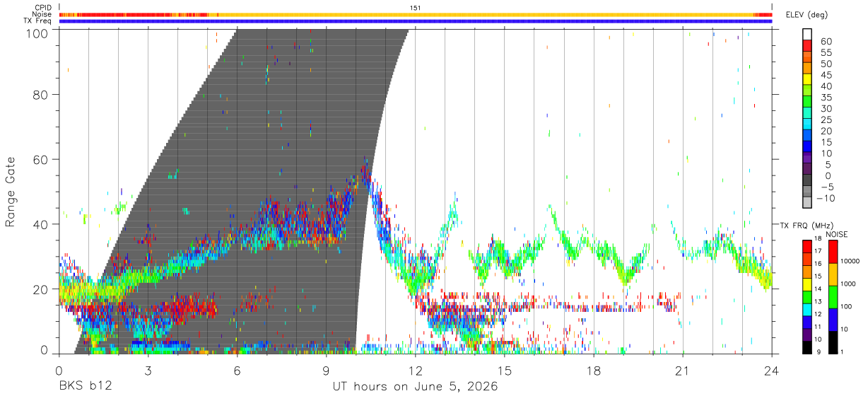
Task: Click the black bottom segment of TX FRQ bar
Action: (x=807, y=346)
